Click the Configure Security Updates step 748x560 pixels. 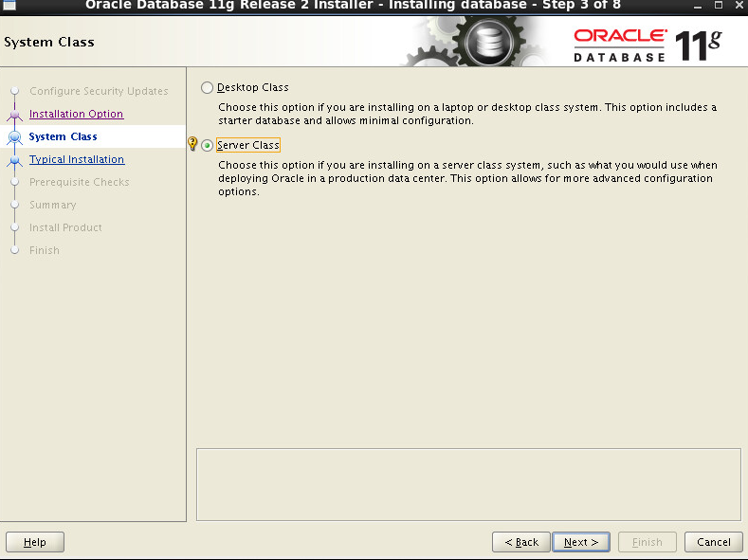(99, 91)
